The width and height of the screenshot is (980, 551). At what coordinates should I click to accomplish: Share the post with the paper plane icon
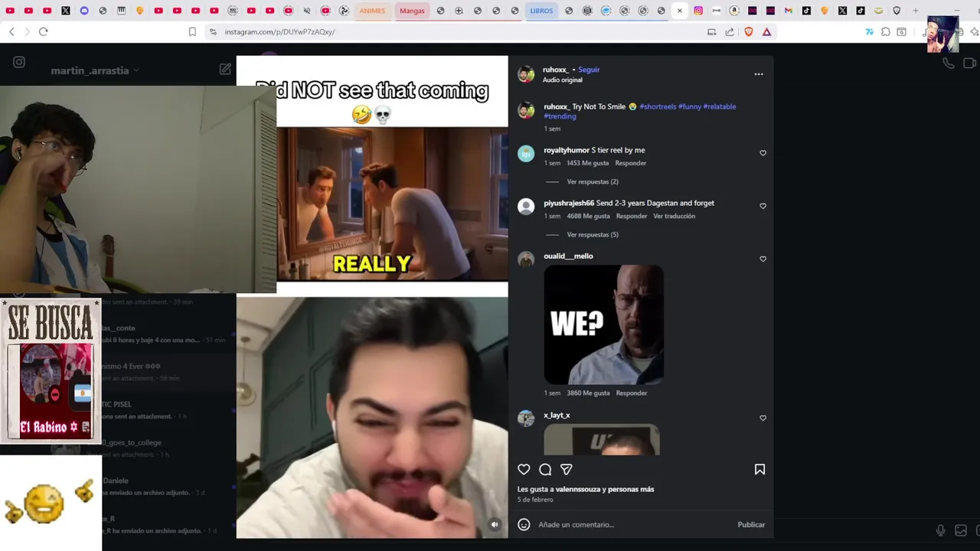(x=567, y=470)
